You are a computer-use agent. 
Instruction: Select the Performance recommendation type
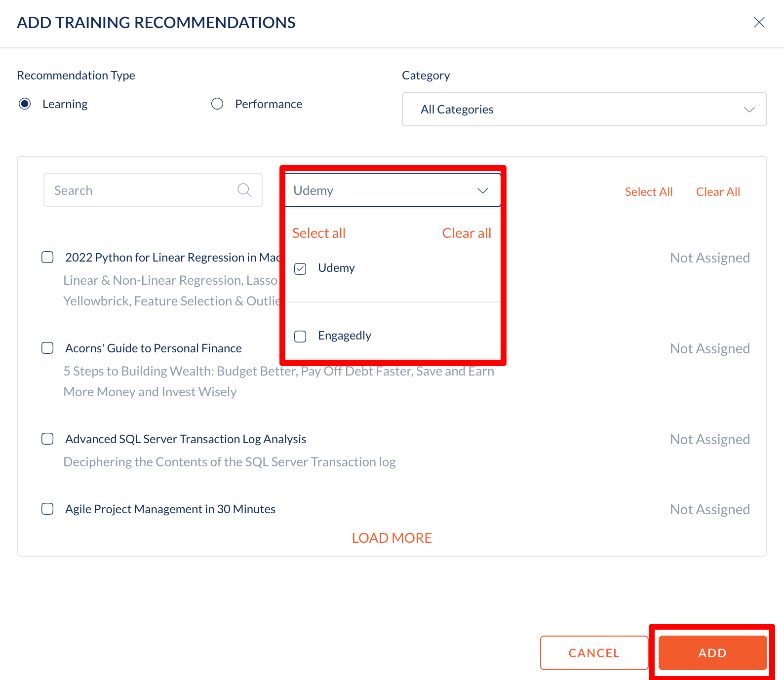coord(217,104)
